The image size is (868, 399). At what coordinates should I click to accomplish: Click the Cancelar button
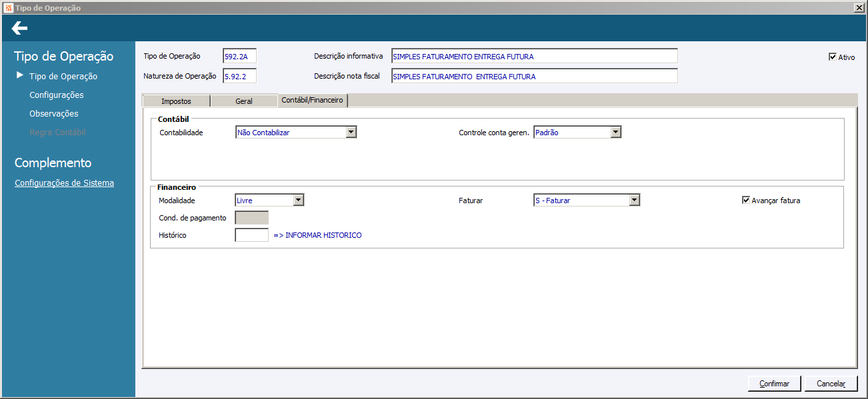coord(831,383)
